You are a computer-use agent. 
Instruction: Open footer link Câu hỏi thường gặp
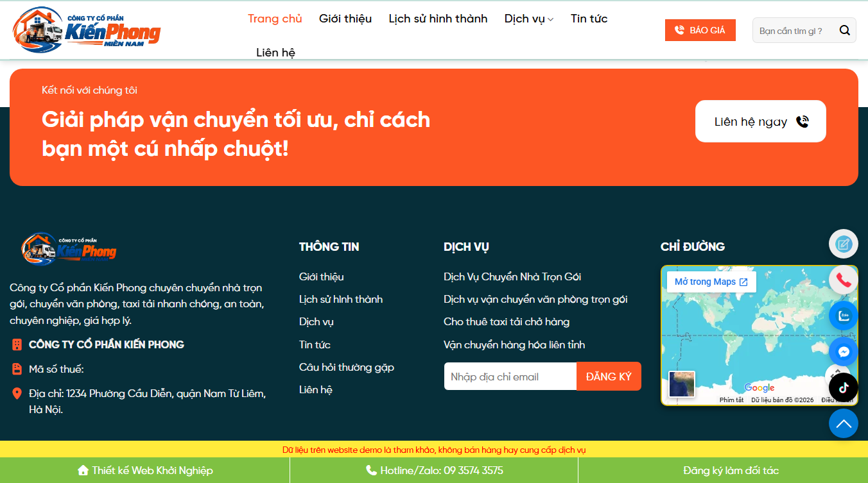tap(347, 368)
